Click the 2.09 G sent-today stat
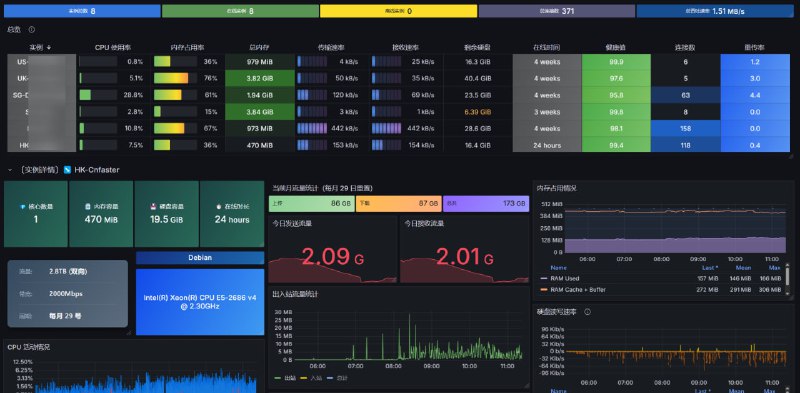 pos(333,257)
